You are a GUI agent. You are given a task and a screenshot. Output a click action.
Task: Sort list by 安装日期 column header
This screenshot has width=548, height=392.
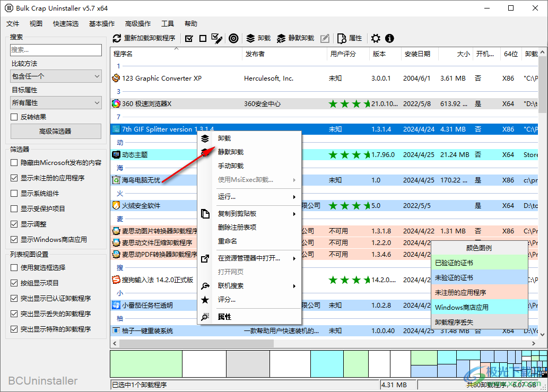click(420, 54)
